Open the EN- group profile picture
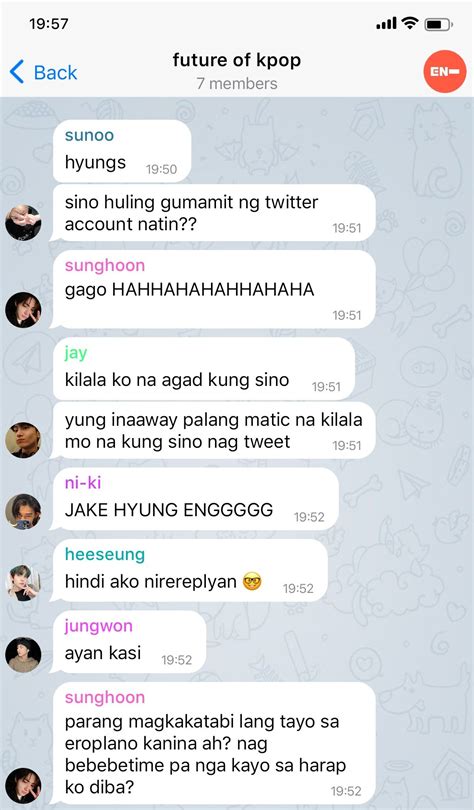Screen dimensions: 474x810 coord(445,71)
